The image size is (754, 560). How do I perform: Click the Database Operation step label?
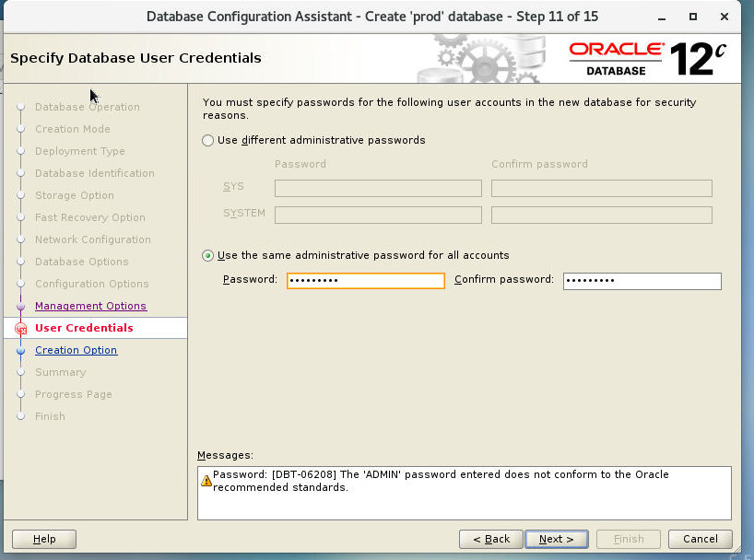(88, 107)
